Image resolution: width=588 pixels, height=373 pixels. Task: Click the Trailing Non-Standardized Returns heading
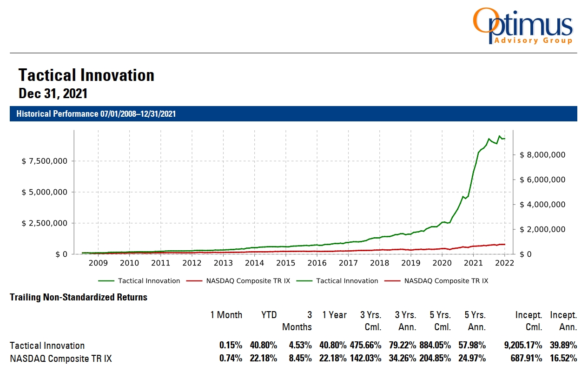tap(79, 297)
